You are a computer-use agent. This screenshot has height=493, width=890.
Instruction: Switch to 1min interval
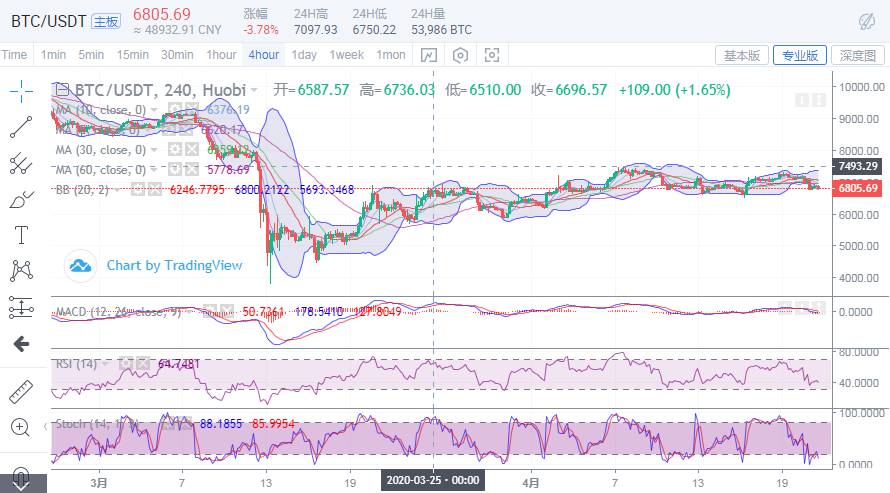click(x=53, y=55)
